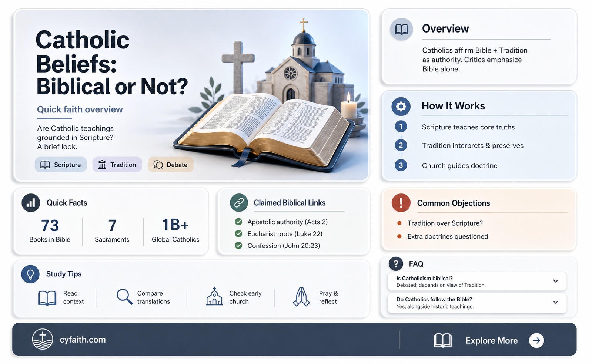The height and width of the screenshot is (364, 592).
Task: Click the 1B+ Global Catholics stat
Action: click(175, 230)
